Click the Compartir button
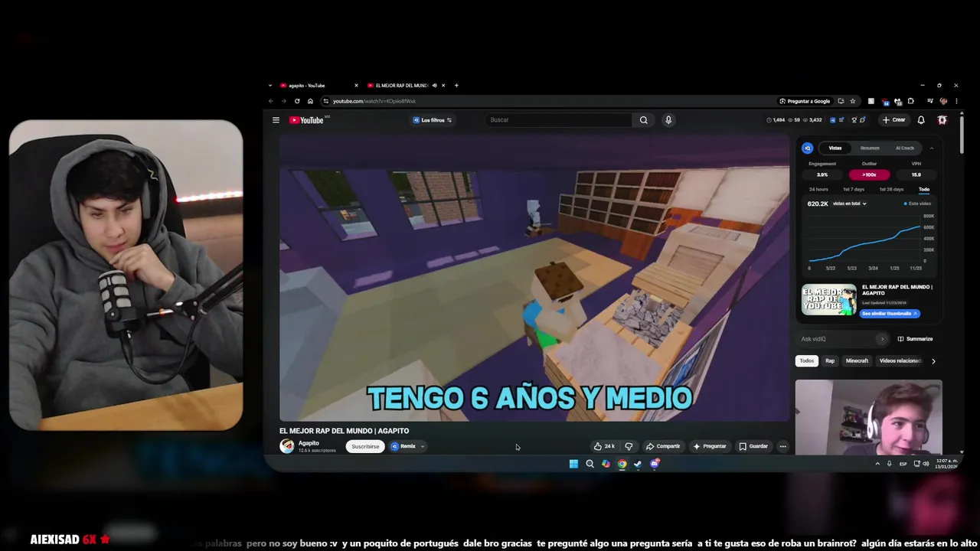Viewport: 980px width, 551px height. click(663, 446)
